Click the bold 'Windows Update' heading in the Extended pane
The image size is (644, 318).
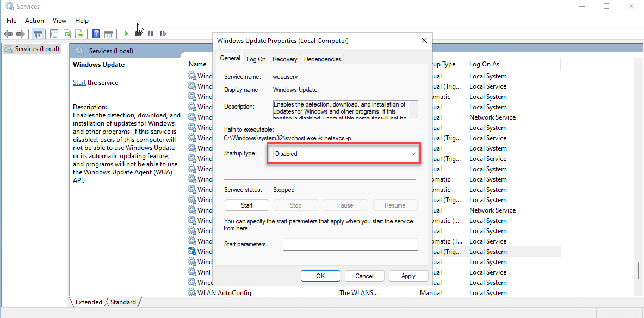pos(98,65)
